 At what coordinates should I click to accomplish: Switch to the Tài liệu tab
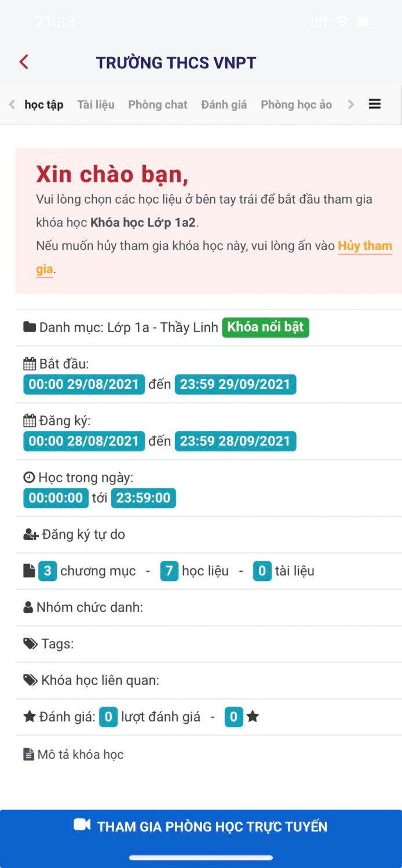pos(96,105)
